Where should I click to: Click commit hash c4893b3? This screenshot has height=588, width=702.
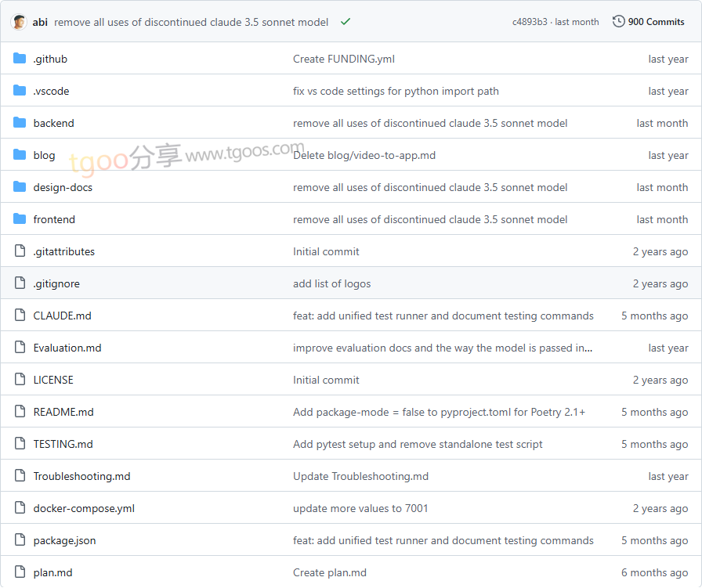click(530, 22)
